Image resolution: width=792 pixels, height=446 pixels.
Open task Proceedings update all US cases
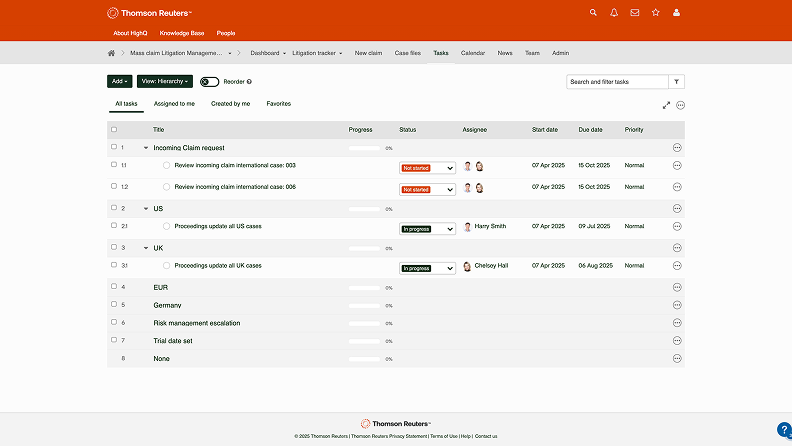(x=218, y=226)
